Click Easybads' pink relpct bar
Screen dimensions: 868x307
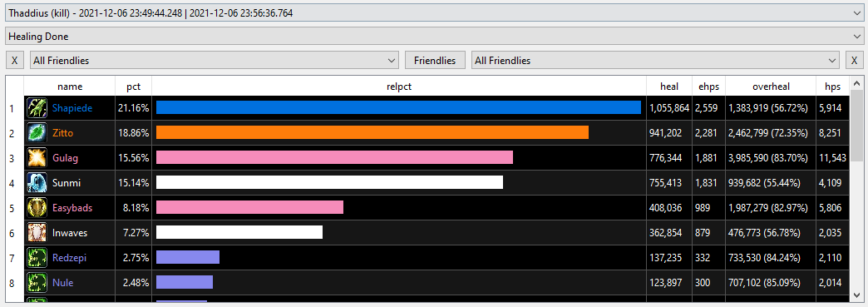[249, 207]
